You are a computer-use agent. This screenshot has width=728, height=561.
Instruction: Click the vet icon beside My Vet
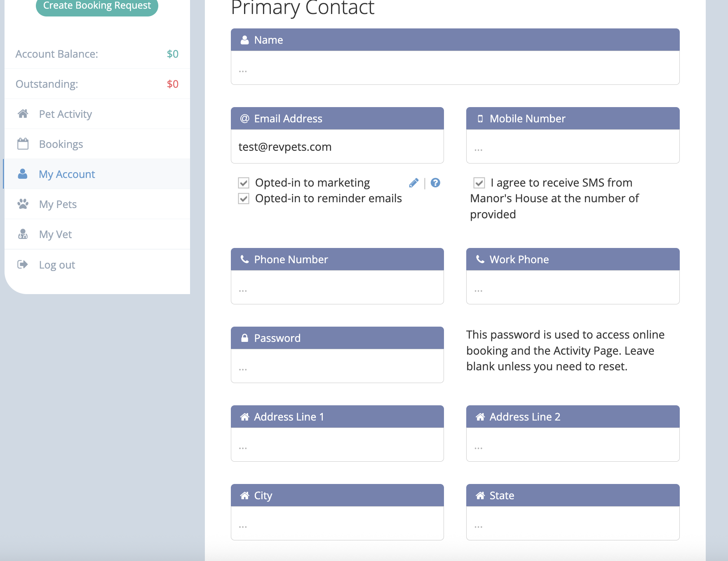pos(23,234)
